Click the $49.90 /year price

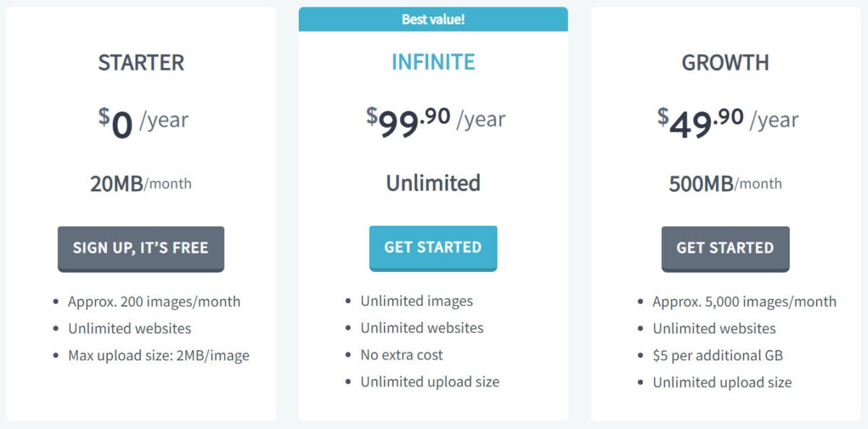pos(727,122)
